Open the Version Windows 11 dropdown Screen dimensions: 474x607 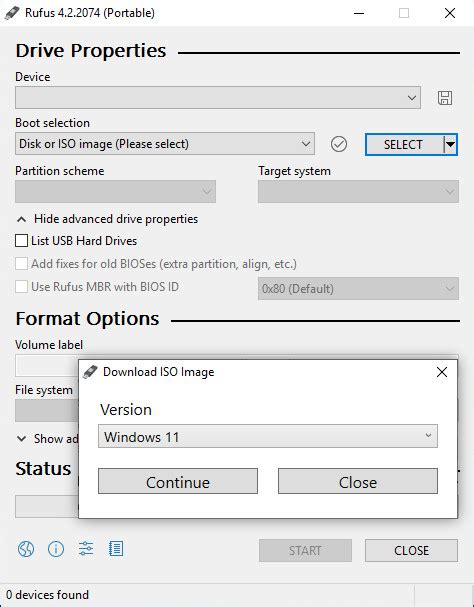pos(268,436)
